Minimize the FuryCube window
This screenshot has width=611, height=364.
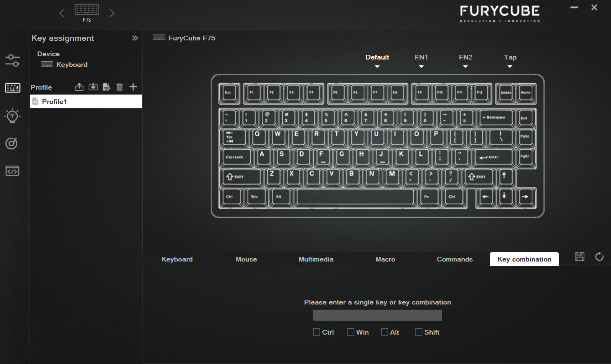[x=574, y=7]
